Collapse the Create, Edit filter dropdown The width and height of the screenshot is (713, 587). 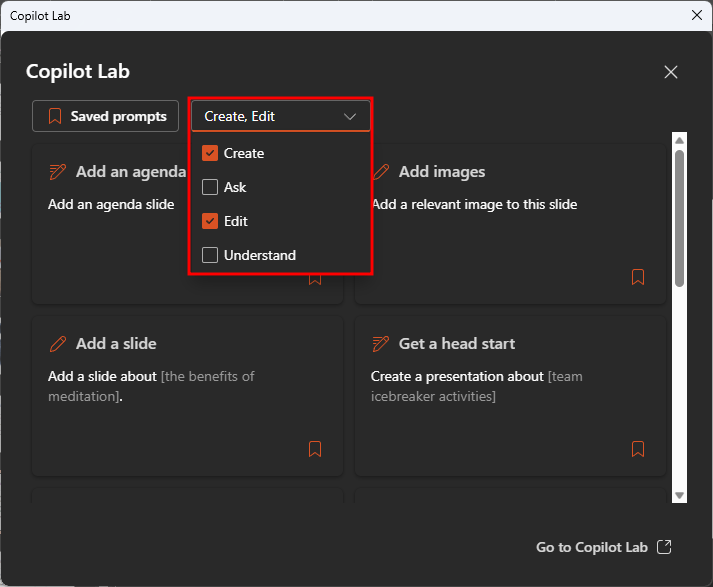281,116
